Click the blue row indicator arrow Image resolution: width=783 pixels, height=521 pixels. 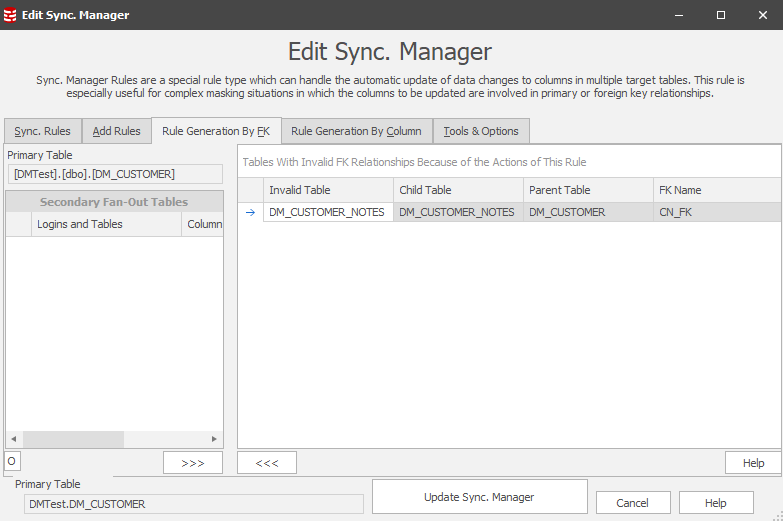pyautogui.click(x=250, y=212)
